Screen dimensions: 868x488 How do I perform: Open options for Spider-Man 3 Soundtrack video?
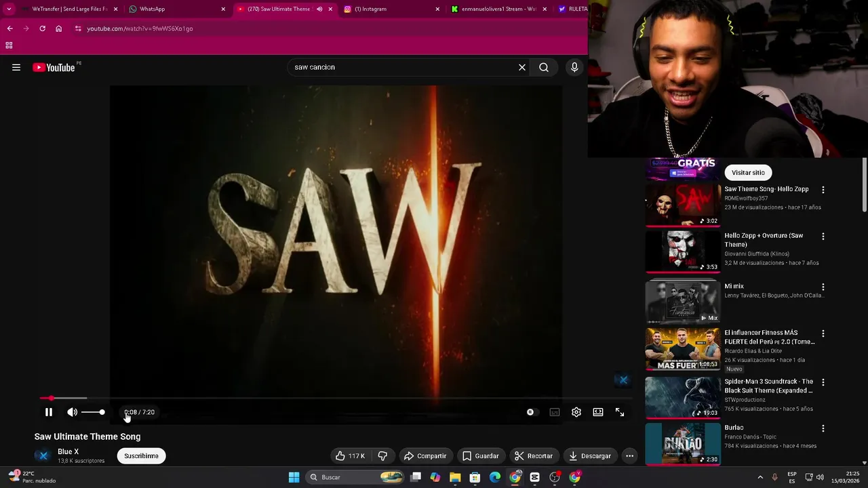(823, 382)
